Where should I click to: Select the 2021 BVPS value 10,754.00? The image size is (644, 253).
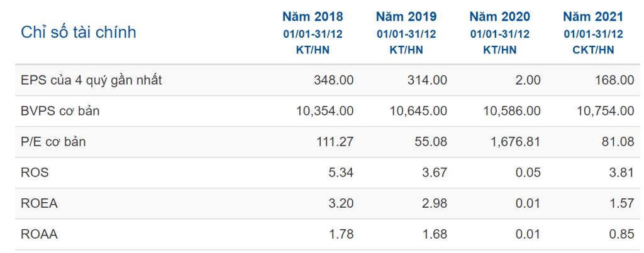605,111
